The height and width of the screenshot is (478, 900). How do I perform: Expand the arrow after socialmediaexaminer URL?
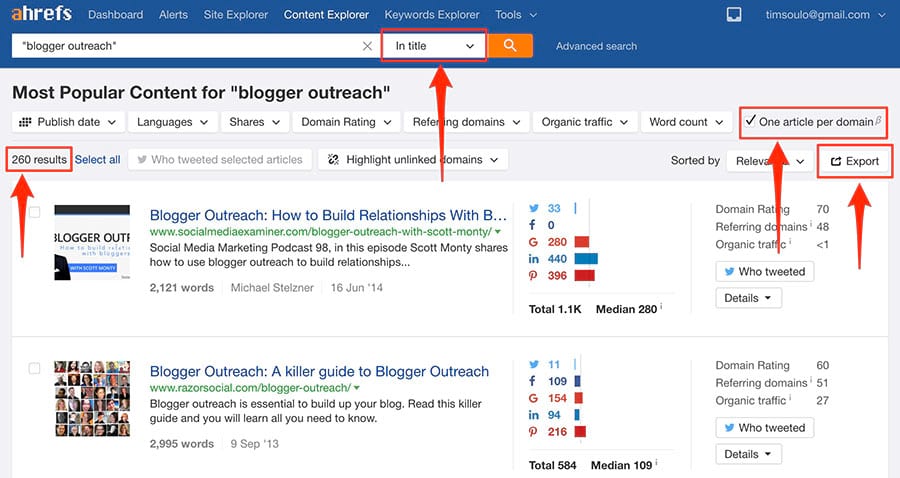click(x=498, y=232)
